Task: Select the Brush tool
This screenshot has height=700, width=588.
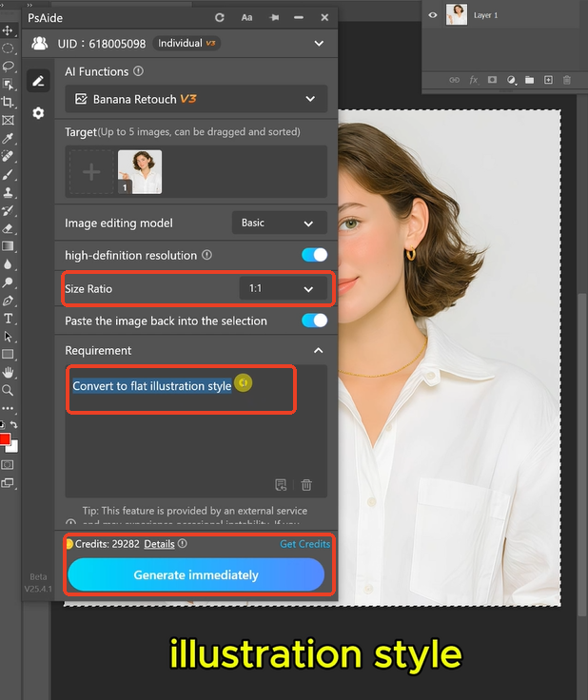Action: [8, 175]
